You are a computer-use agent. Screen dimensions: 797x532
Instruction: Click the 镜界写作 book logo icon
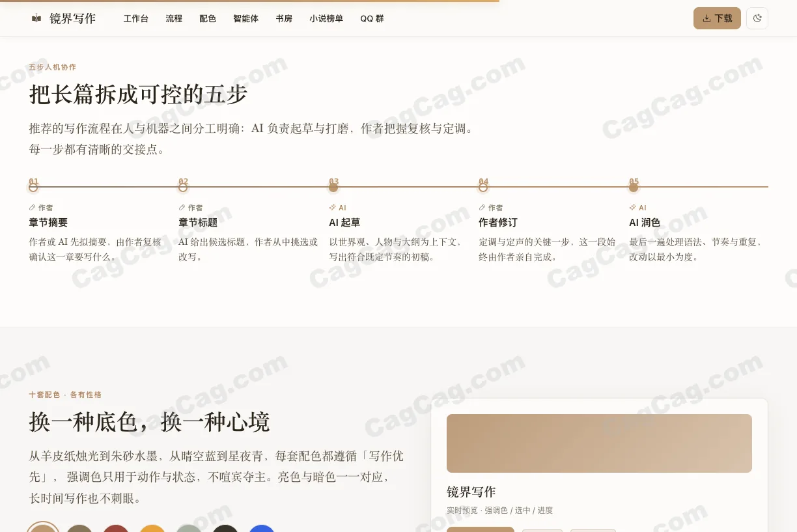36,18
